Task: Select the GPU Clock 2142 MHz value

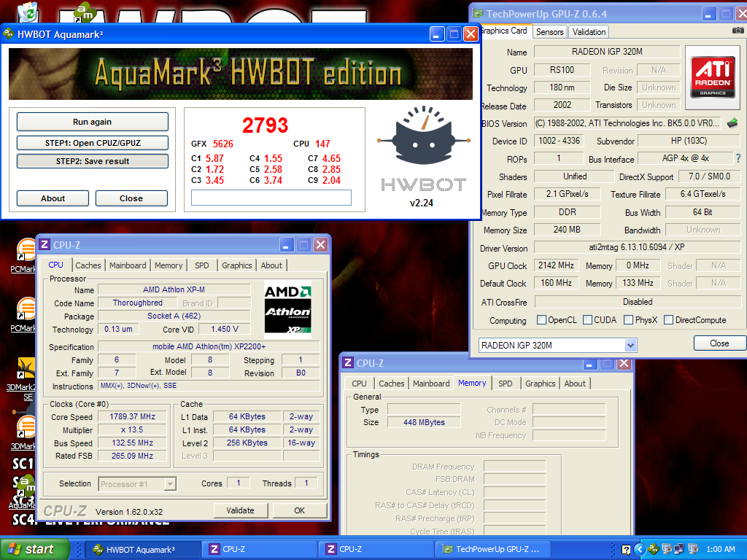Action: pos(556,265)
